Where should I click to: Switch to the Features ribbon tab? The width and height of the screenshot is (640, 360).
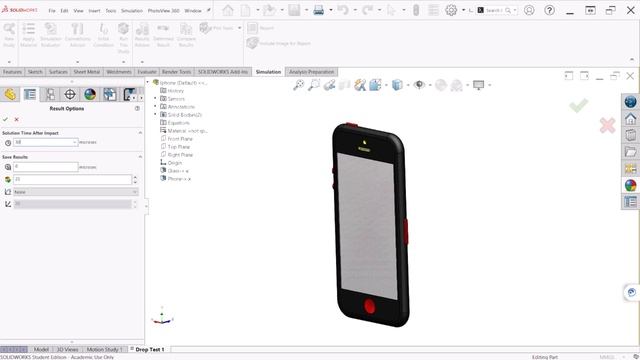click(x=12, y=72)
